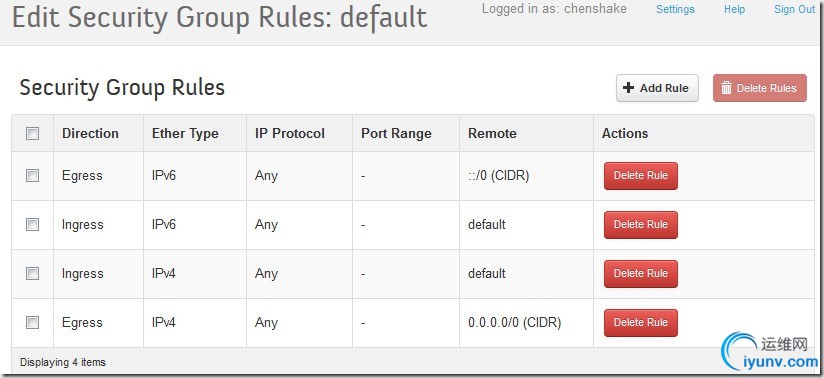Click the IP Protocol column header

tap(290, 134)
